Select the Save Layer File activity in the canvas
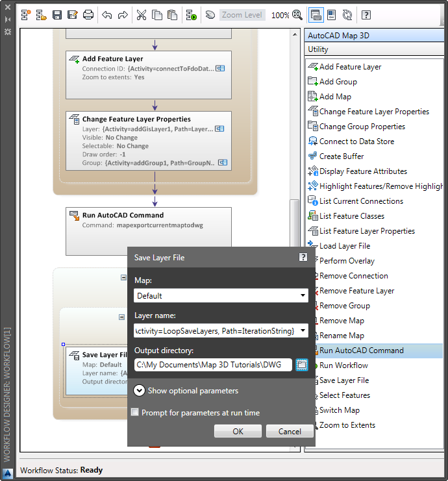This screenshot has width=448, height=481. 97,371
